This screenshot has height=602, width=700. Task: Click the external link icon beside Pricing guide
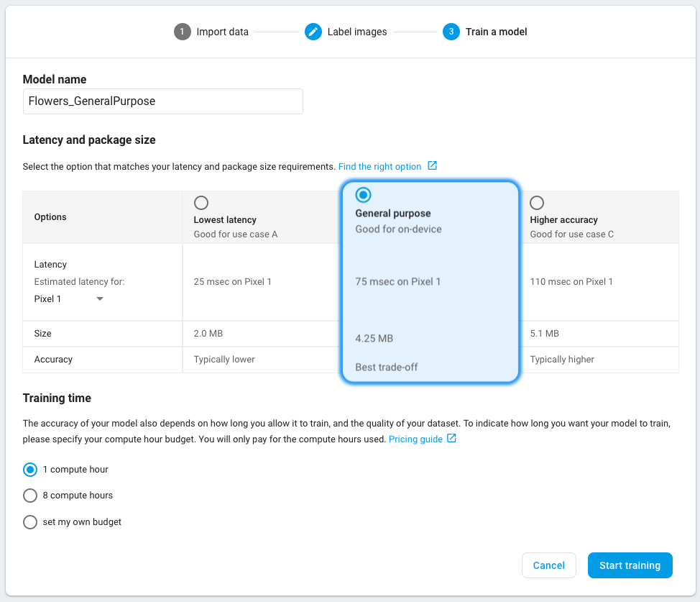(x=453, y=439)
